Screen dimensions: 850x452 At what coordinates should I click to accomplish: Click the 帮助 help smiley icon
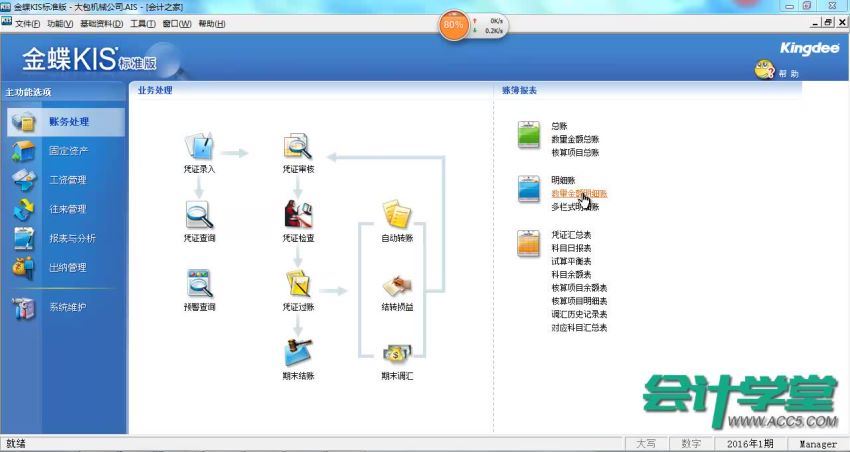pyautogui.click(x=765, y=69)
